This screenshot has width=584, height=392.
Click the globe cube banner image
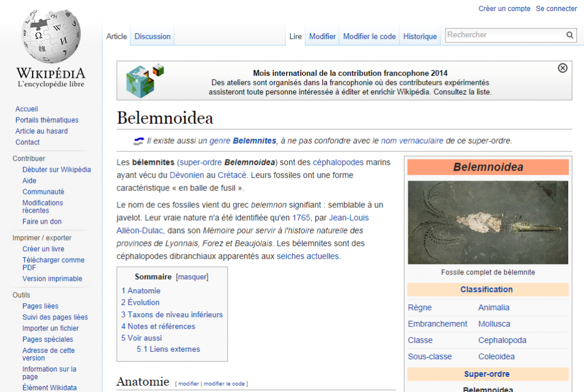(x=145, y=81)
